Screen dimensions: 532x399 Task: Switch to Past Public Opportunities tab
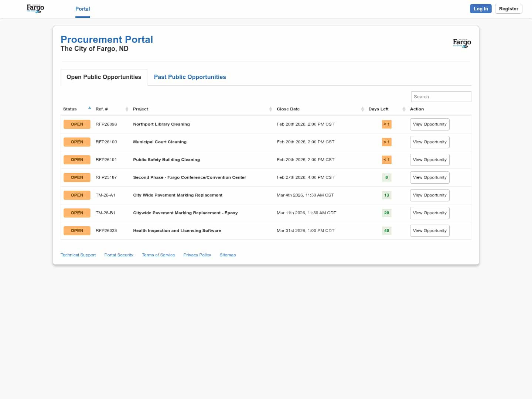190,77
